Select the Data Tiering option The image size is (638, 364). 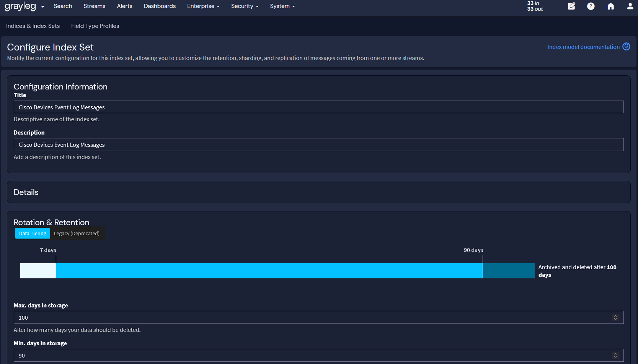point(33,233)
